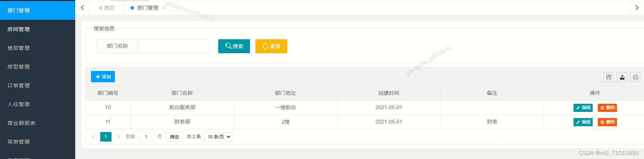
Task: Click the 搜索 search button
Action: tap(234, 46)
